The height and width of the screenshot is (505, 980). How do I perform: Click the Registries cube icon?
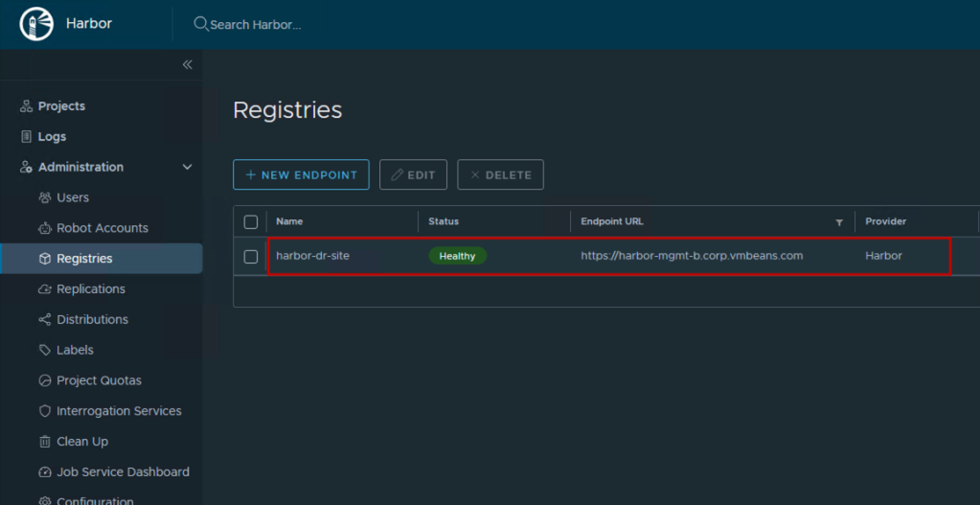(x=45, y=259)
